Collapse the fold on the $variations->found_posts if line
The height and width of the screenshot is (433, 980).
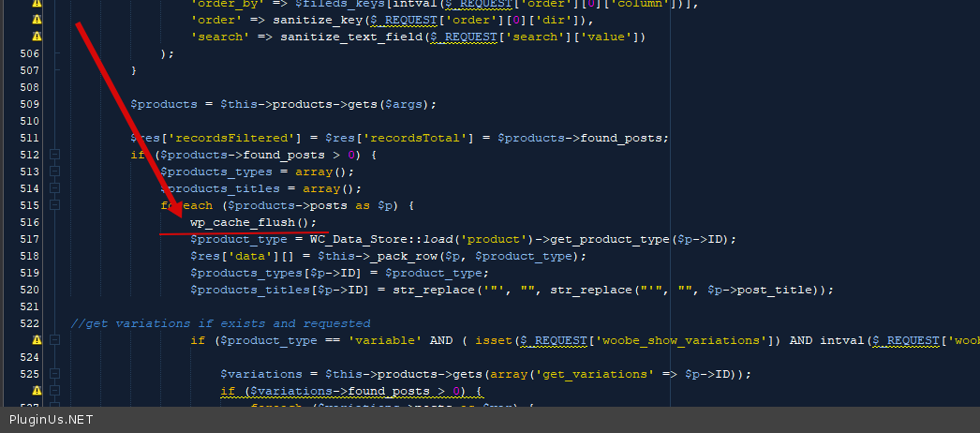click(55, 391)
